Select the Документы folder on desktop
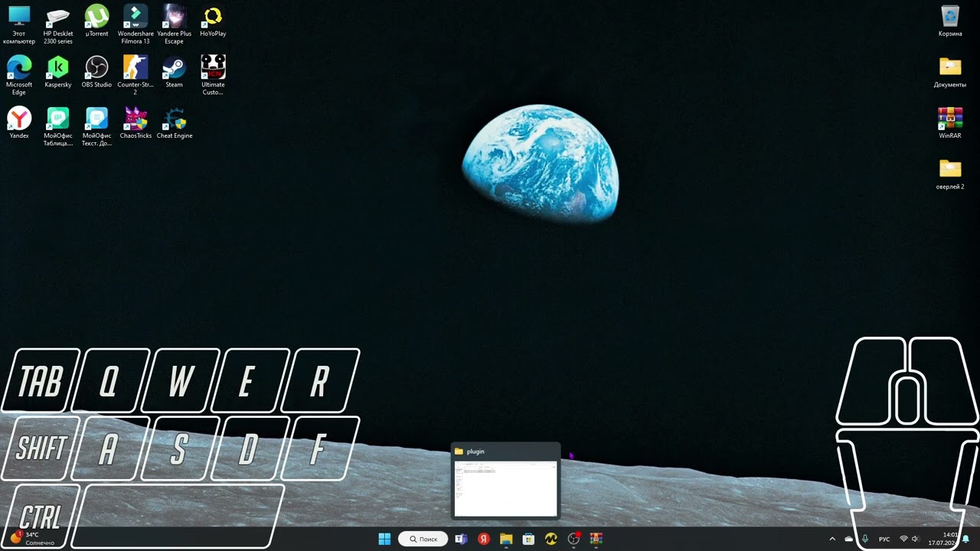 (x=950, y=72)
